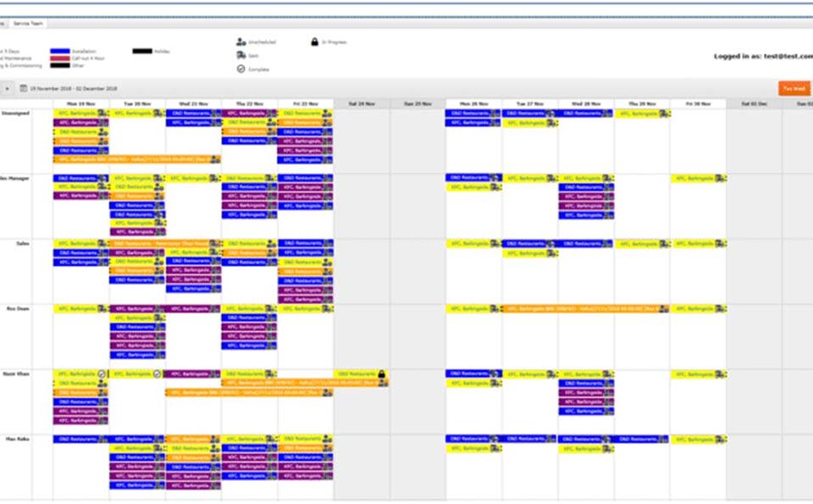Open Nasir Khan's orange job starting Wed 21 Nov
813x504 pixels.
click(x=249, y=392)
